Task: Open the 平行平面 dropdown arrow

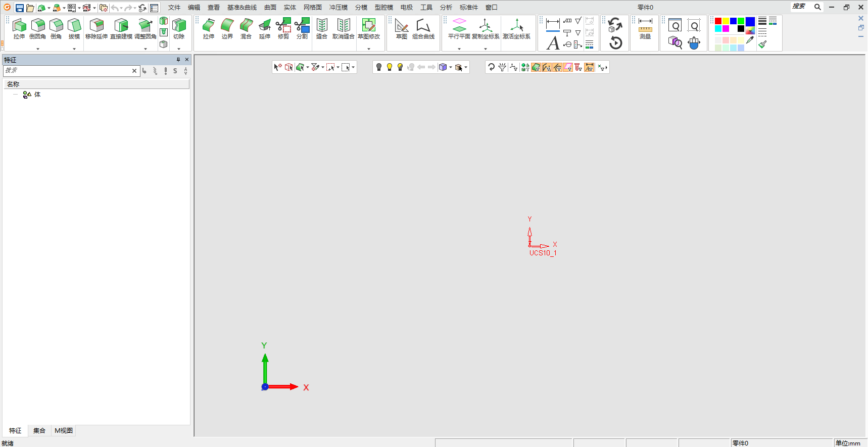Action: click(x=459, y=49)
